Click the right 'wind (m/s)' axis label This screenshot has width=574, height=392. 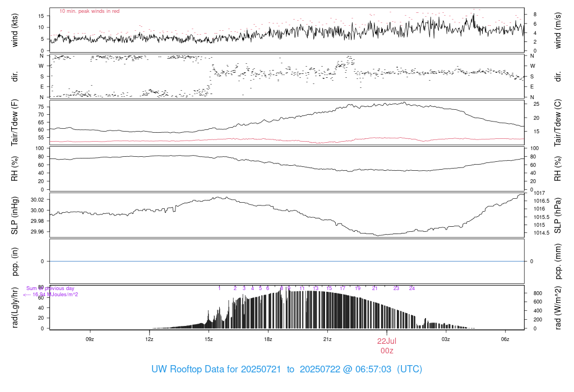tap(558, 30)
